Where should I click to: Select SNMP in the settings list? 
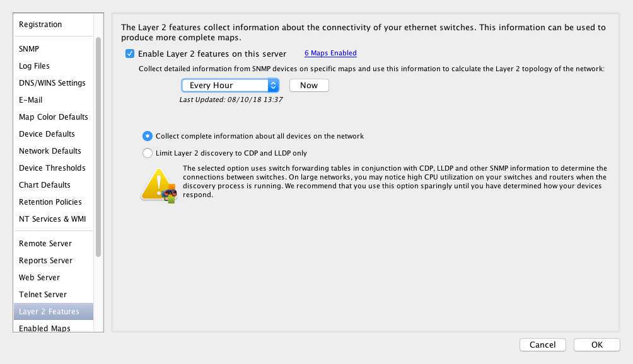(29, 49)
